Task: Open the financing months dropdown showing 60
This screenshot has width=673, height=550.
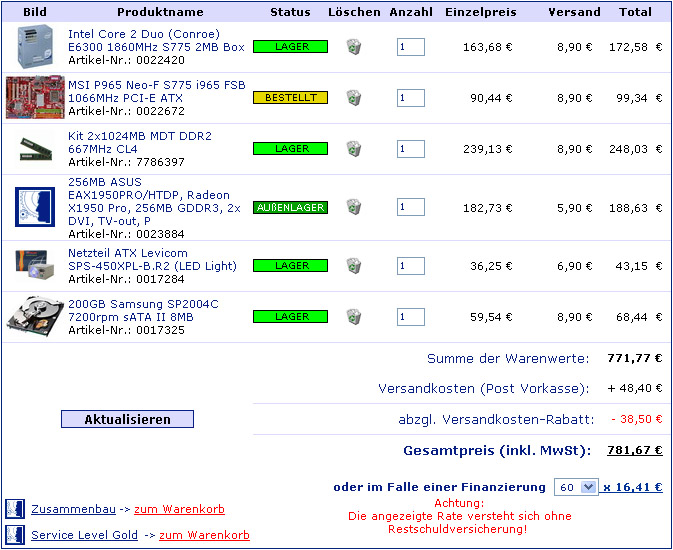Action: tap(576, 487)
